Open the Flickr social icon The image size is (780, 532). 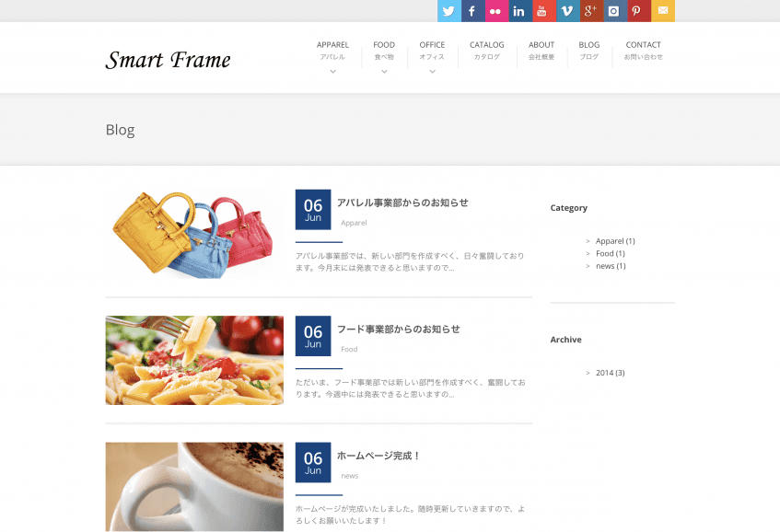click(497, 11)
